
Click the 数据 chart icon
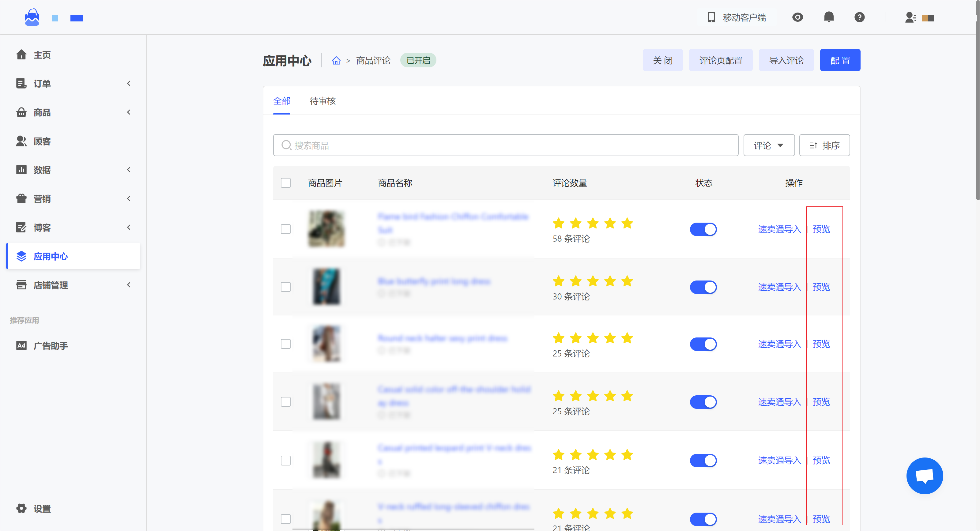point(21,170)
